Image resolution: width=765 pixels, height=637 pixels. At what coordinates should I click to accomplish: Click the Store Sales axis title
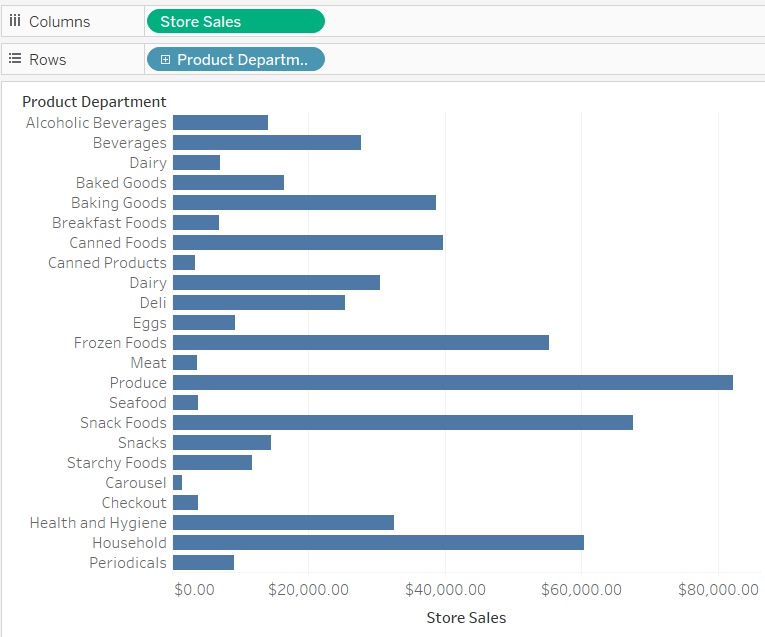point(466,617)
